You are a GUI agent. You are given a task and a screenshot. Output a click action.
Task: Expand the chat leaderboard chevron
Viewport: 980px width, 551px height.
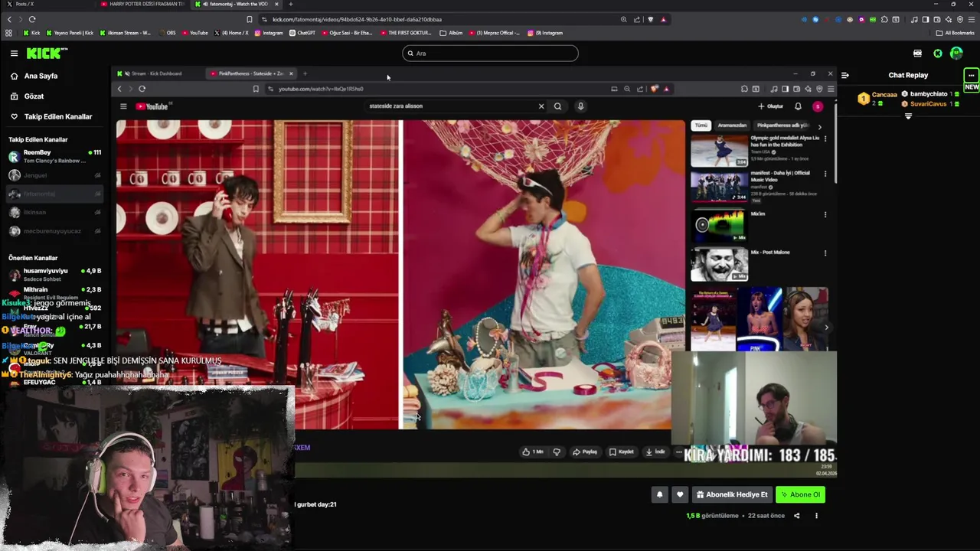(x=908, y=116)
